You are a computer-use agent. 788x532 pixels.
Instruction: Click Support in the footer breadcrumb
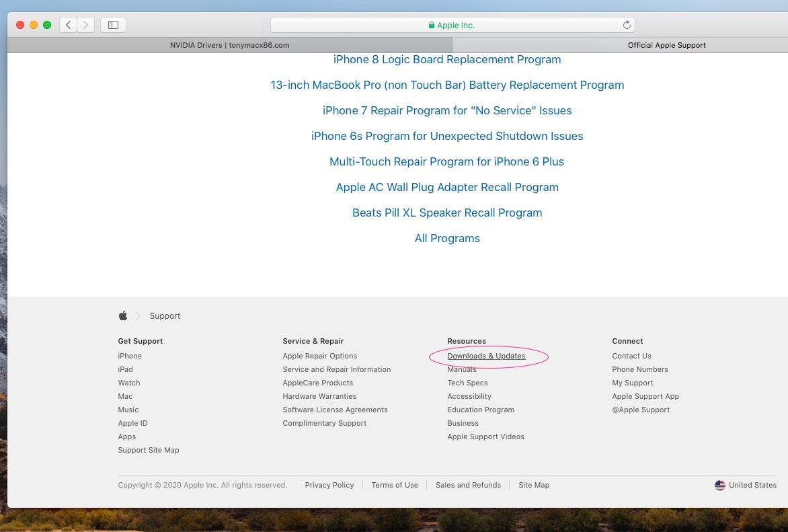tap(165, 316)
